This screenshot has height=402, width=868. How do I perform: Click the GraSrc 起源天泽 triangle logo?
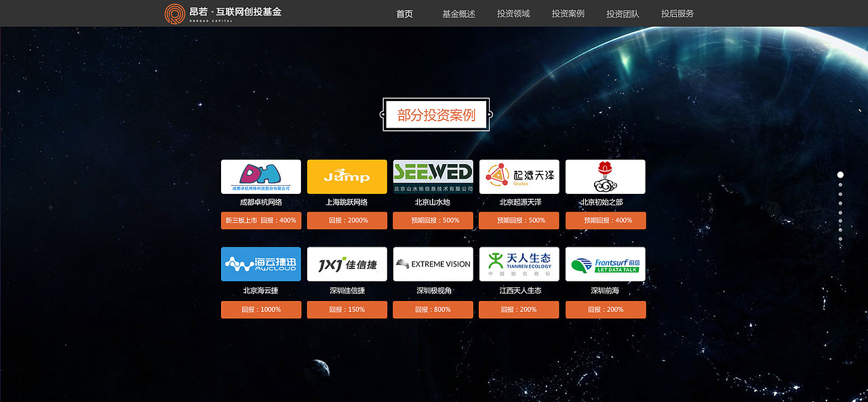519,176
